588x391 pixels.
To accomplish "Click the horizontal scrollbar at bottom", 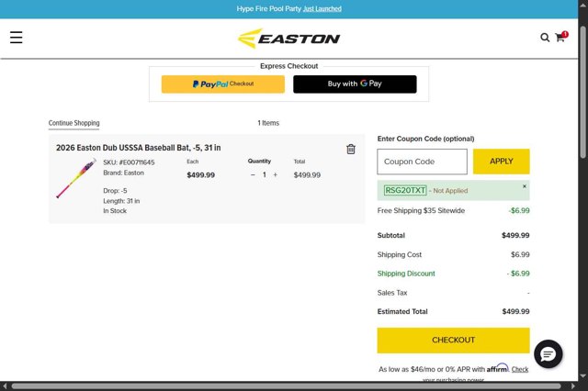I will (x=286, y=385).
